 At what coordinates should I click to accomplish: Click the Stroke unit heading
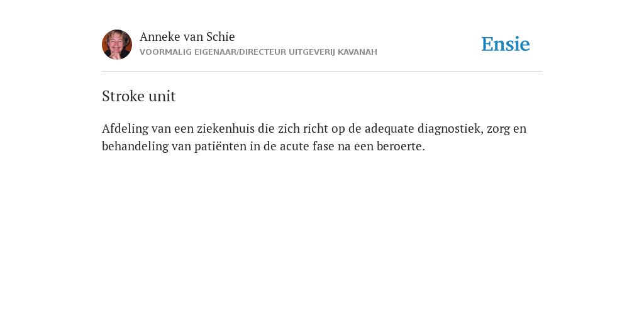click(x=139, y=96)
